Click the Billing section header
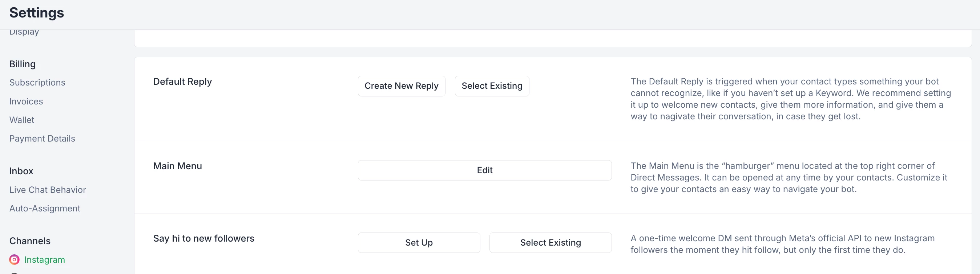 (x=23, y=64)
